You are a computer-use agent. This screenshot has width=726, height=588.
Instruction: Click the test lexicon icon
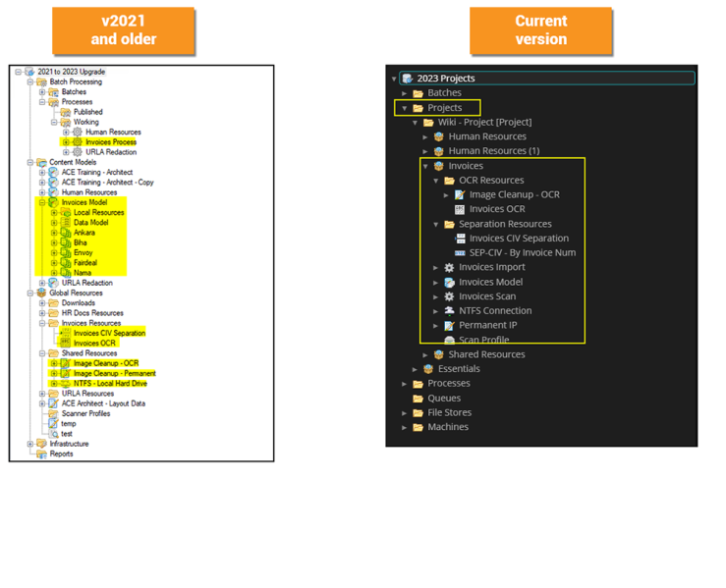(54, 434)
